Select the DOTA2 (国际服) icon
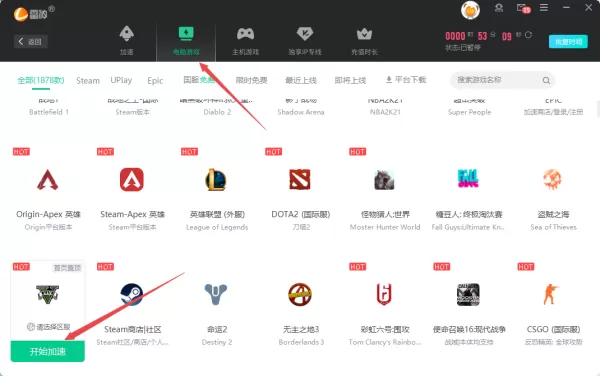600x376 pixels. click(300, 179)
